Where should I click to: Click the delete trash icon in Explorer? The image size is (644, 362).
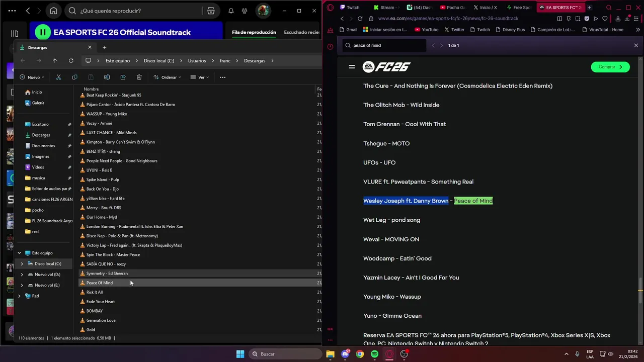coord(139,77)
